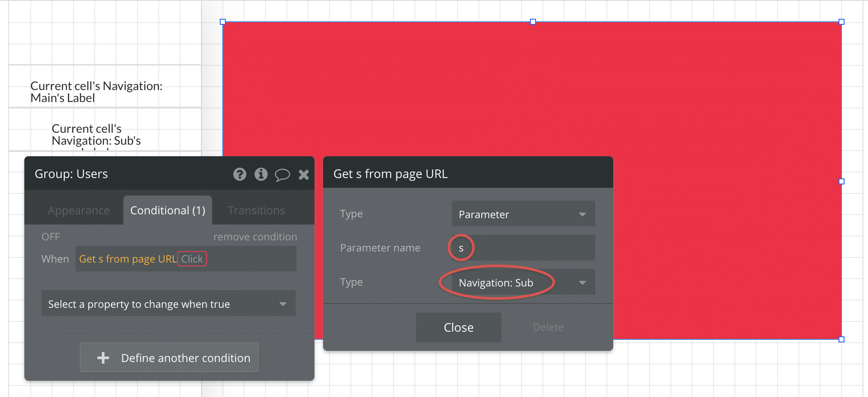Screen dimensions: 868x397
Task: Click 'Get s from page URL' expression
Action: tap(127, 259)
